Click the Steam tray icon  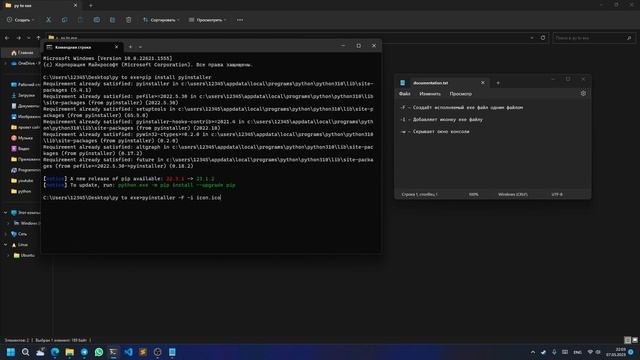pyautogui.click(x=543, y=352)
